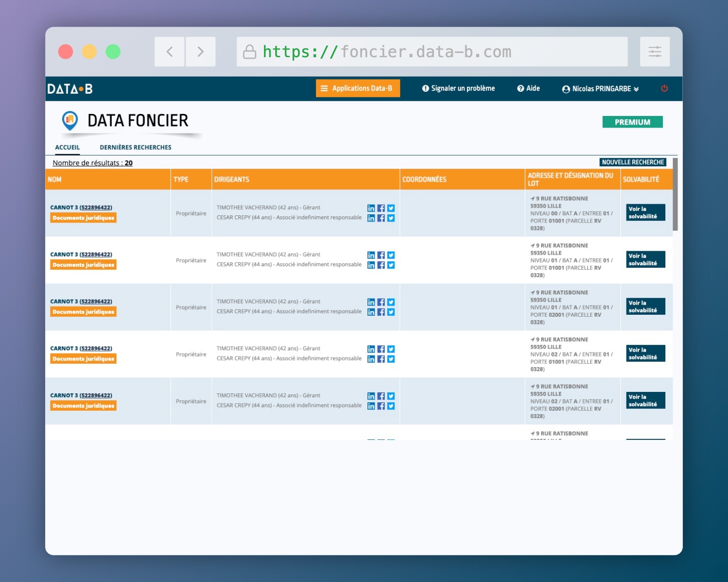Image resolution: width=728 pixels, height=582 pixels.
Task: Open the CARNOT 3 company link
Action: (81, 207)
